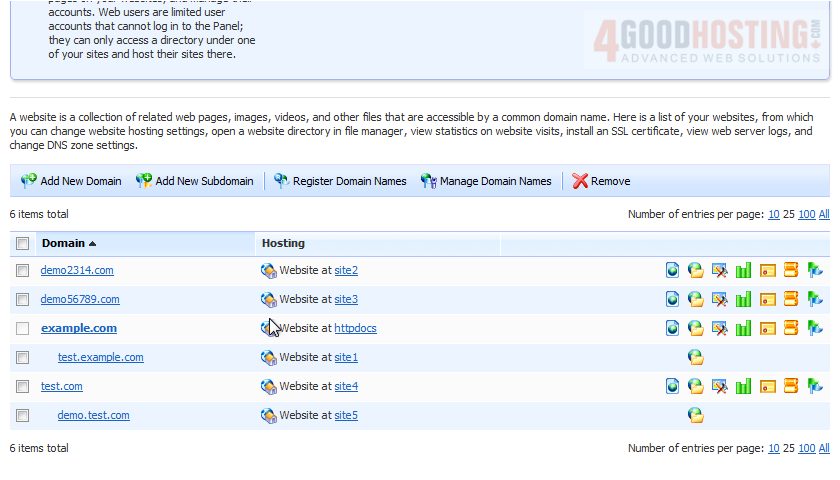
Task: Toggle the select-all checkbox in table header
Action: [x=22, y=243]
